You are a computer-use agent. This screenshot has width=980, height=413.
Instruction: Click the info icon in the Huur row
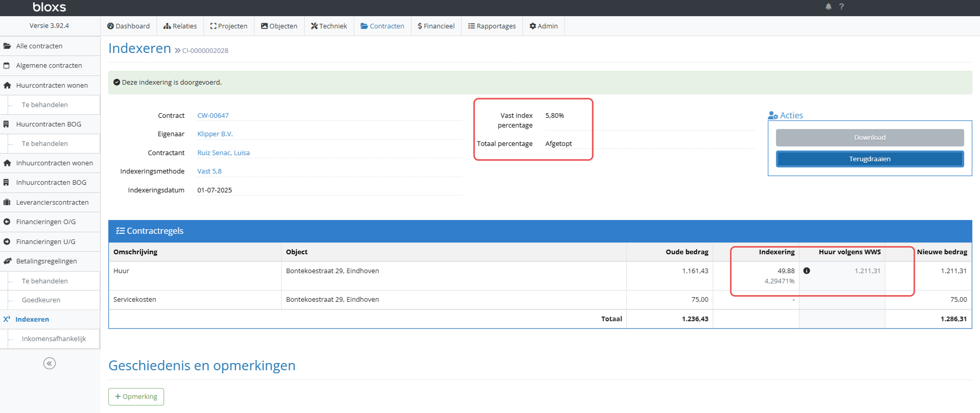(806, 271)
